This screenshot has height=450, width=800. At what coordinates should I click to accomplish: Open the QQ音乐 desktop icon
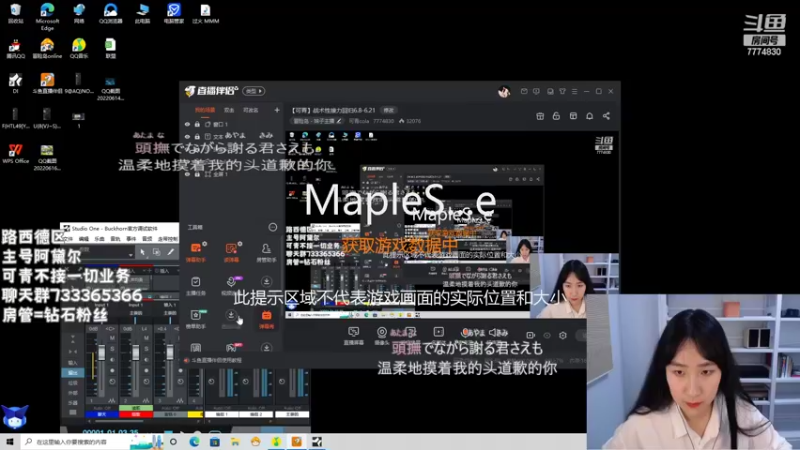[79, 48]
